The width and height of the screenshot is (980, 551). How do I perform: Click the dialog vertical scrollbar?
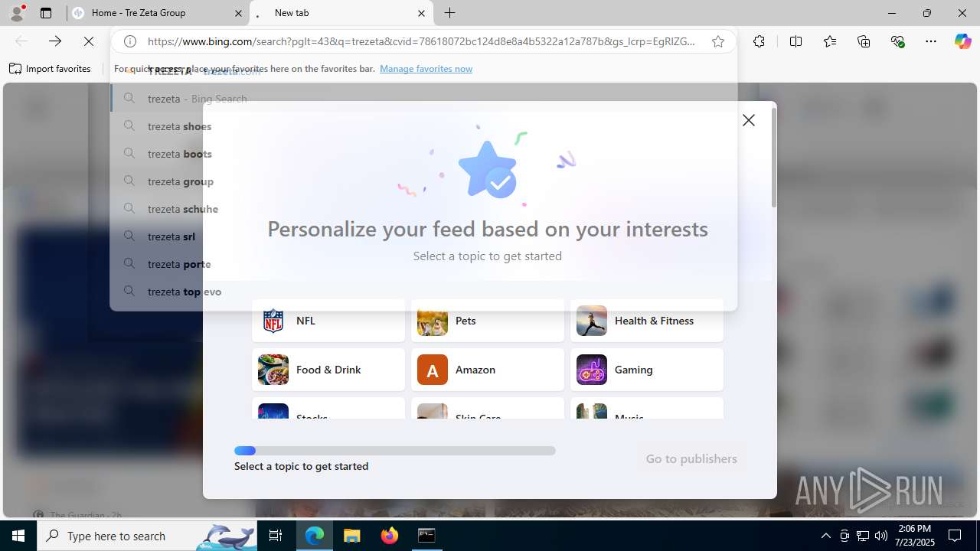click(774, 157)
